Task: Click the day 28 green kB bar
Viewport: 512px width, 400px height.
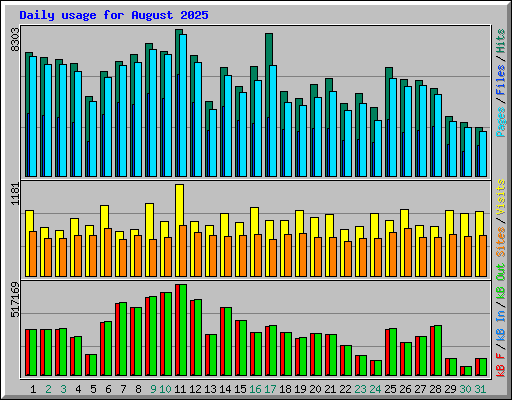Action: 438,351
